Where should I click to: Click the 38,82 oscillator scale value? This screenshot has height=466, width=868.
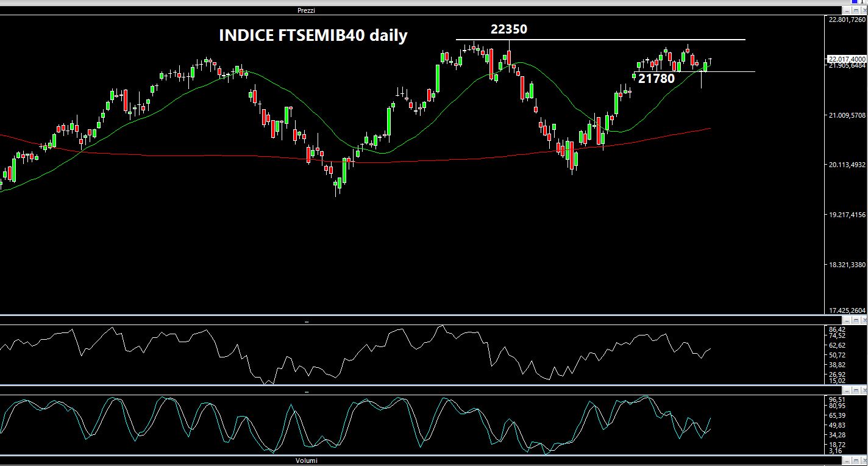[837, 365]
